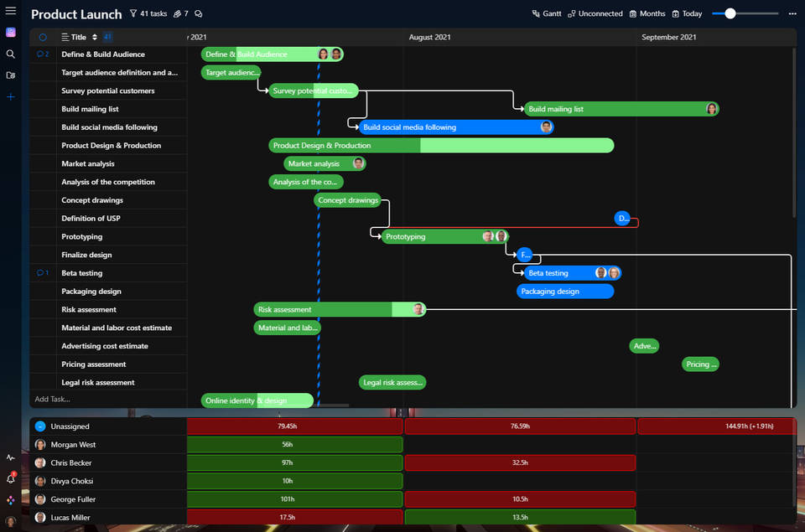Click the activity pulse icon in sidebar

11,457
